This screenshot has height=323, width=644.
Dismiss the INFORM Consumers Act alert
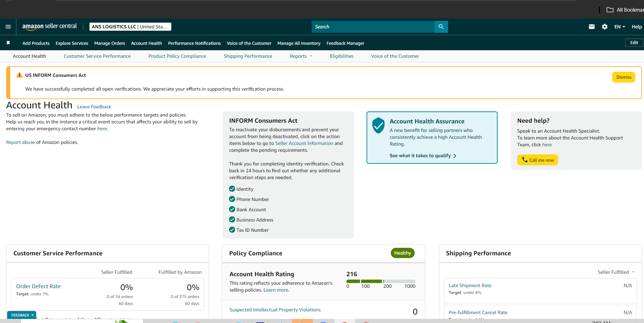[624, 77]
